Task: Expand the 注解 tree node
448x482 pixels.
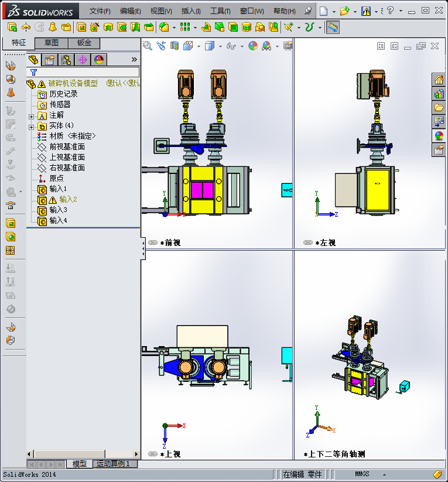Action: (x=31, y=117)
